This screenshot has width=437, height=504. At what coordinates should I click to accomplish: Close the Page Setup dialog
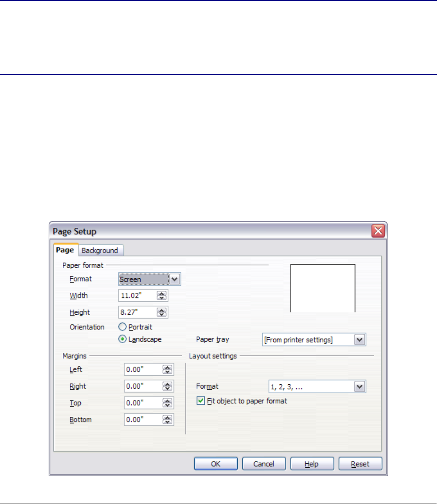378,231
